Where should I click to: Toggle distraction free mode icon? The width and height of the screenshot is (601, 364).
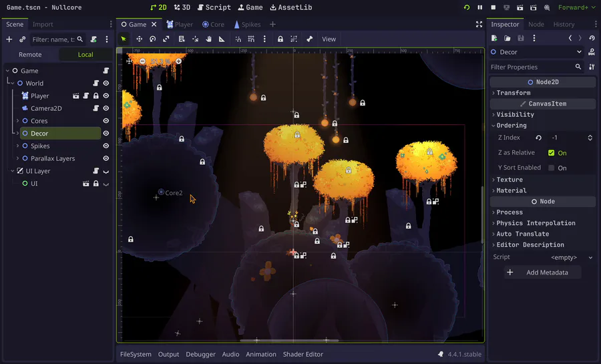click(x=479, y=24)
